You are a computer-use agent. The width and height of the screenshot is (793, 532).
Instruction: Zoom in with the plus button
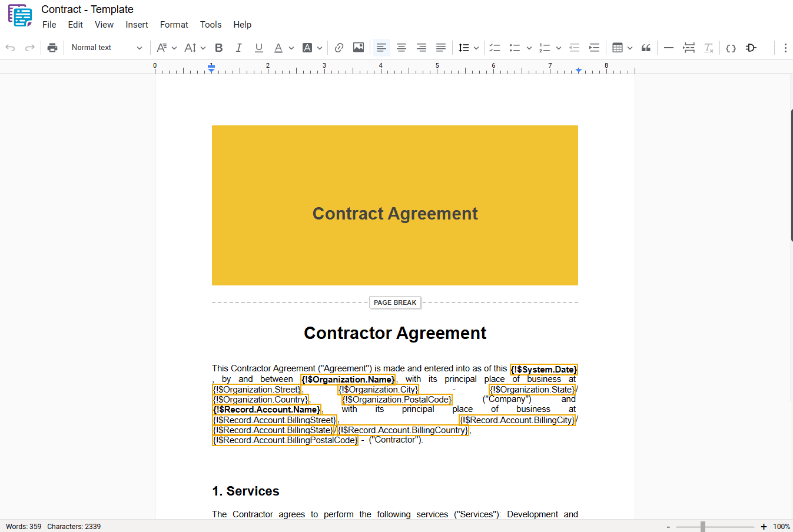click(764, 527)
